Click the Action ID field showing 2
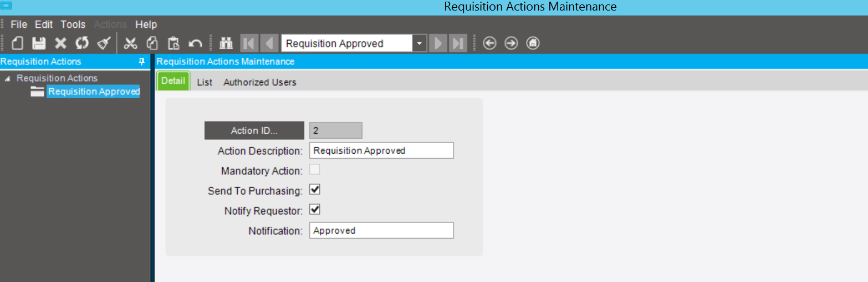868x282 pixels. click(x=336, y=130)
